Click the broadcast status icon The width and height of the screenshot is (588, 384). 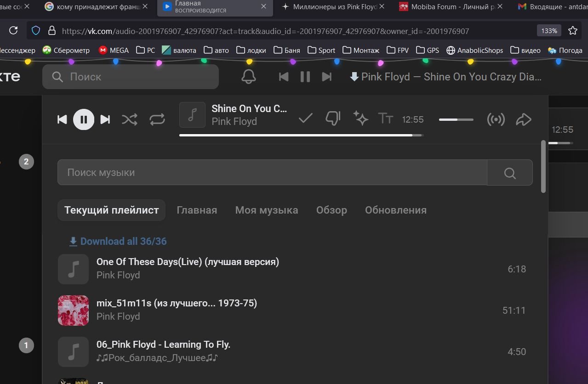pyautogui.click(x=496, y=119)
